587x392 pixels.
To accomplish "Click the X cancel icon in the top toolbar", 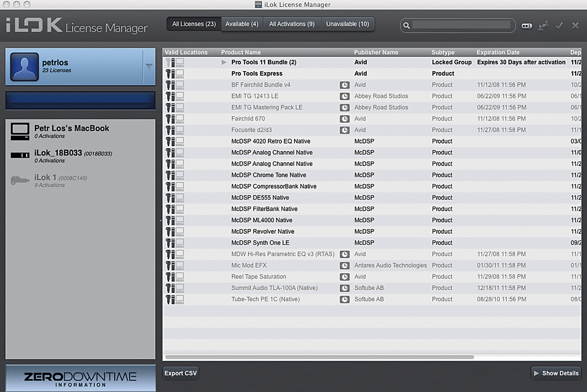I will [x=576, y=26].
